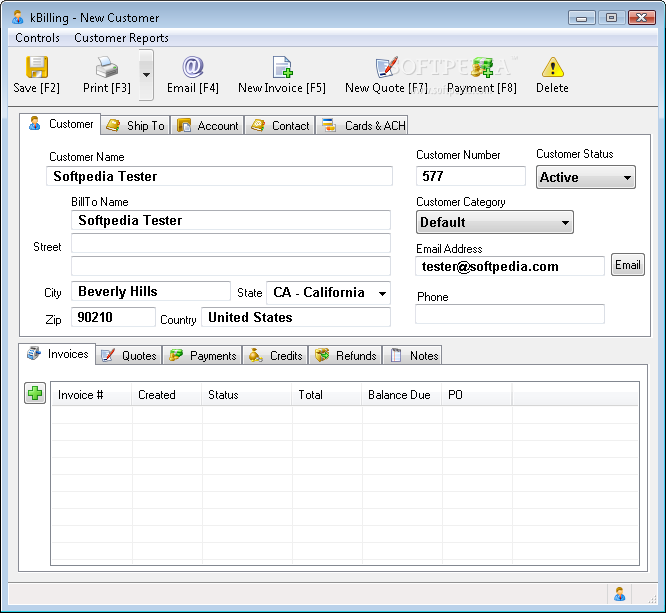Open the Print dropdown arrow in toolbar
This screenshot has height=613, width=666.
pos(146,75)
